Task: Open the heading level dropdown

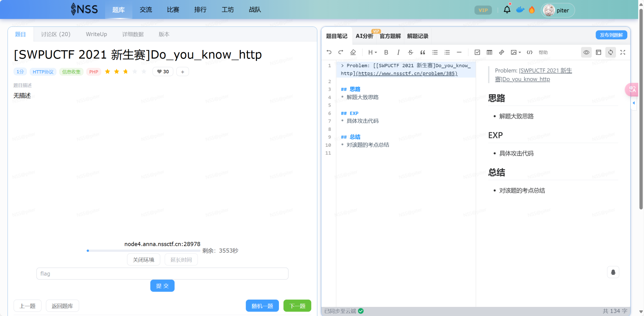Action: 372,52
